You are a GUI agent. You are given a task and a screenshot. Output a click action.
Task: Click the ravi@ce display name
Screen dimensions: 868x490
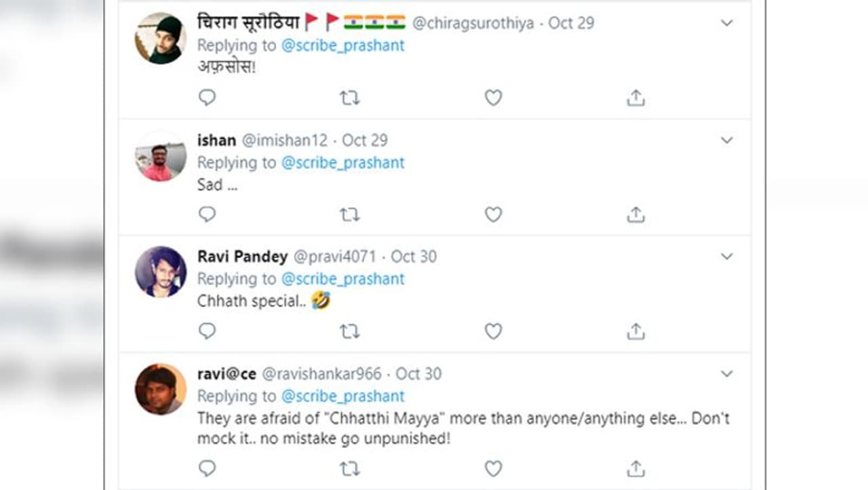pyautogui.click(x=226, y=374)
